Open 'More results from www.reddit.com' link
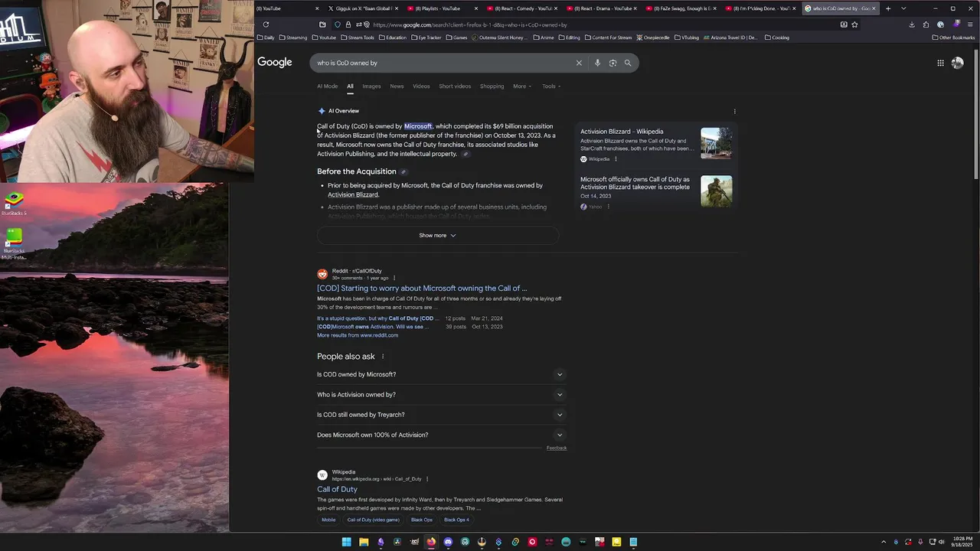Image resolution: width=980 pixels, height=551 pixels. 358,335
